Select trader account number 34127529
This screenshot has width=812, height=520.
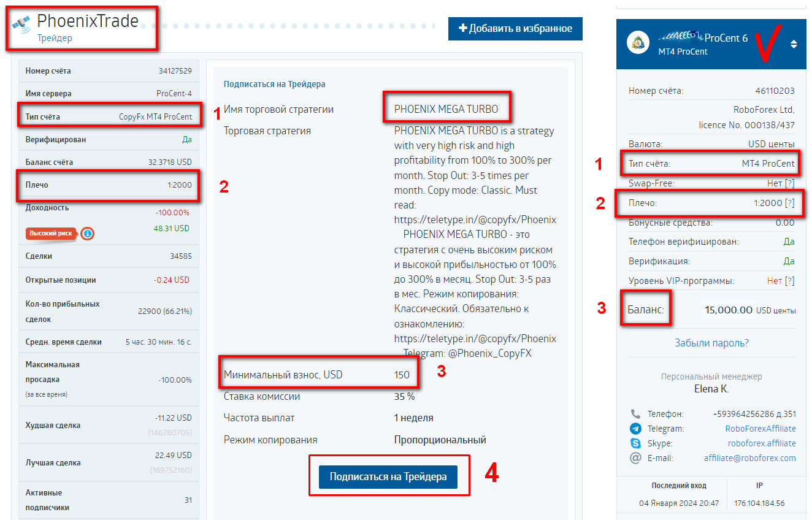click(175, 71)
